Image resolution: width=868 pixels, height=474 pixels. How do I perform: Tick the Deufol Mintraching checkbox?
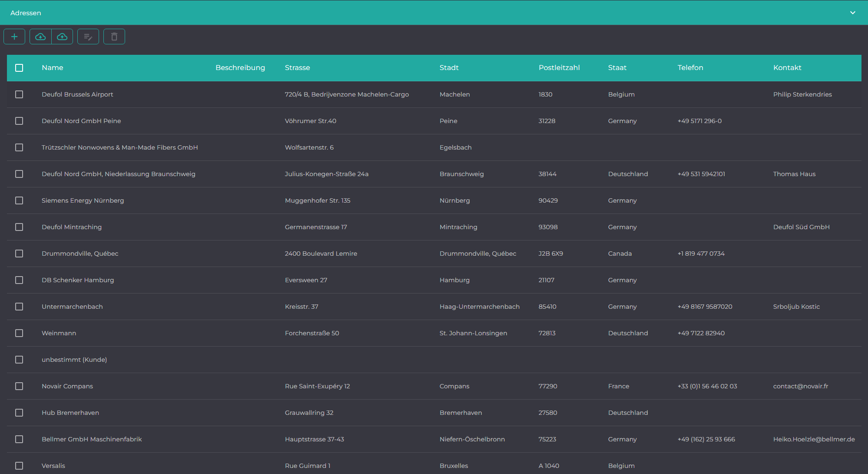[x=19, y=227]
